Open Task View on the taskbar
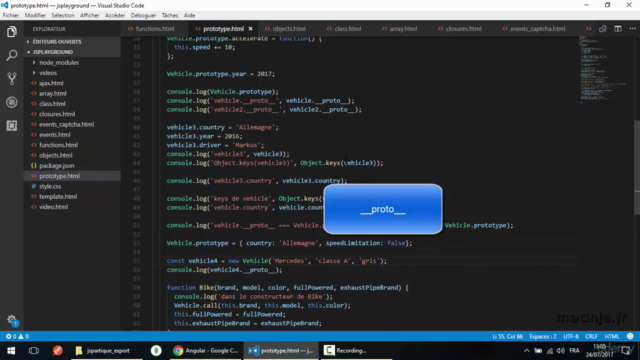Image resolution: width=640 pixels, height=360 pixels. pos(33,351)
